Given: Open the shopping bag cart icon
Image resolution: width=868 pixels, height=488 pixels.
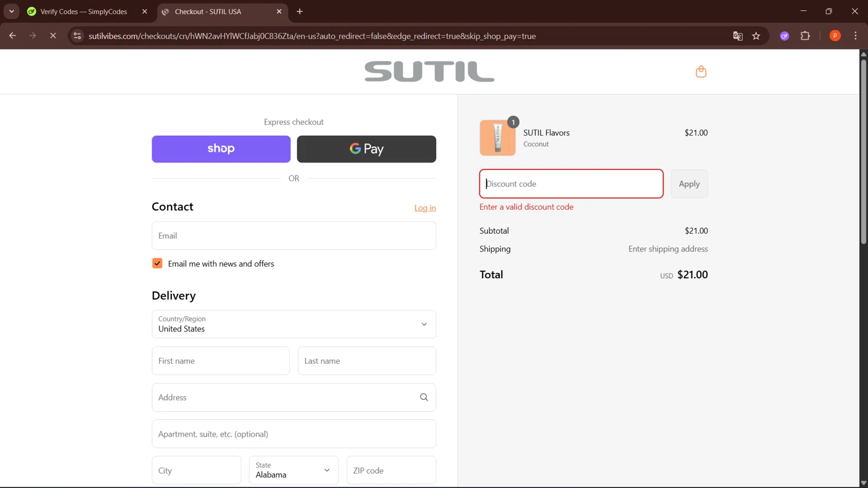Looking at the screenshot, I should click(x=701, y=72).
